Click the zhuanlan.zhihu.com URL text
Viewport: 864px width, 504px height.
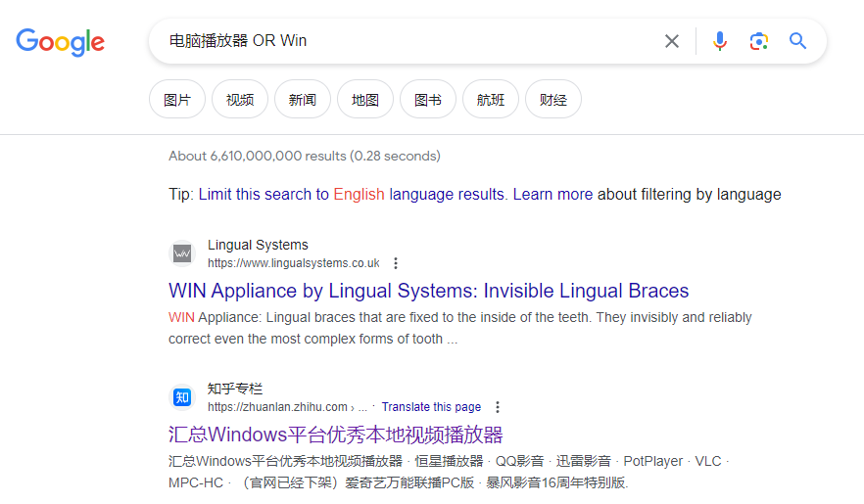pos(277,407)
